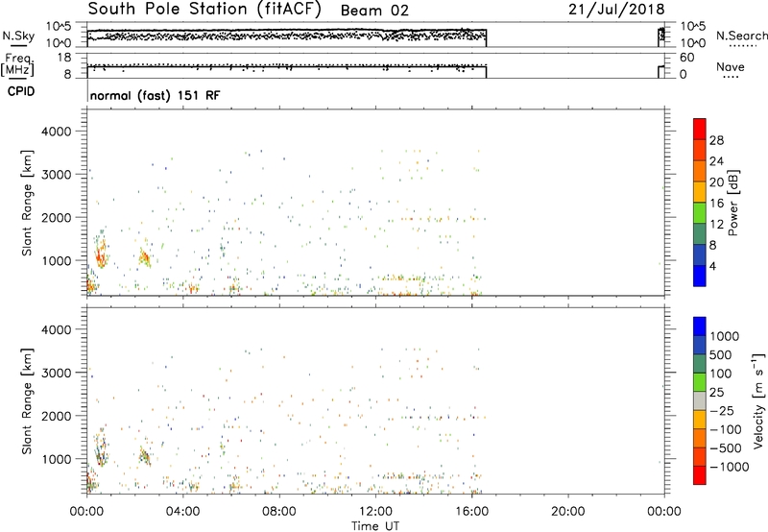The image size is (768, 532).
Task: Click the 'Freq. [MHz]' axis label
Action: point(17,64)
